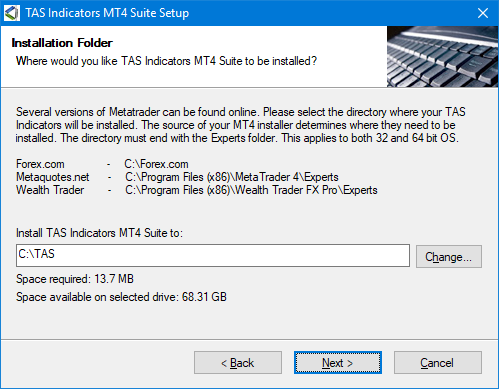This screenshot has height=389, width=499.
Task: Click the Metaquotes.net source label
Action: point(53,177)
